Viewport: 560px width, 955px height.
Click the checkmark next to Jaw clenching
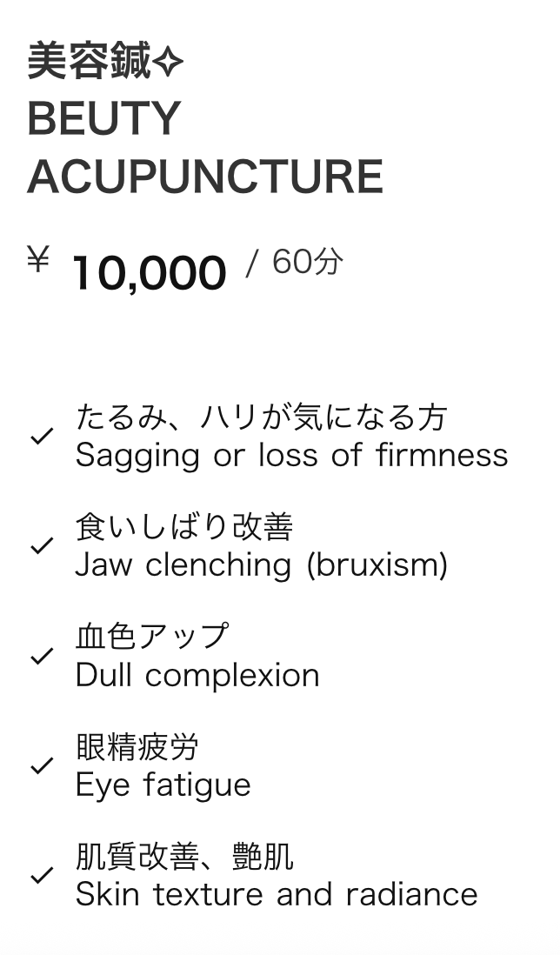tap(42, 545)
